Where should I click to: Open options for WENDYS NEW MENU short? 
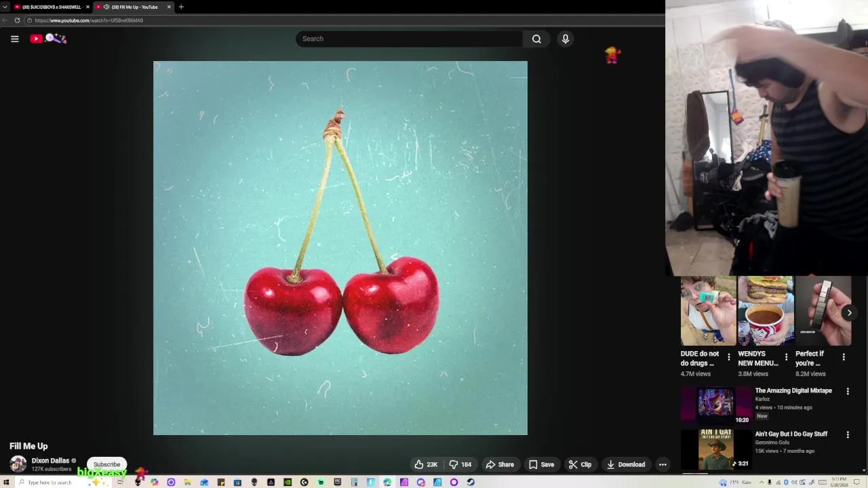pyautogui.click(x=786, y=357)
